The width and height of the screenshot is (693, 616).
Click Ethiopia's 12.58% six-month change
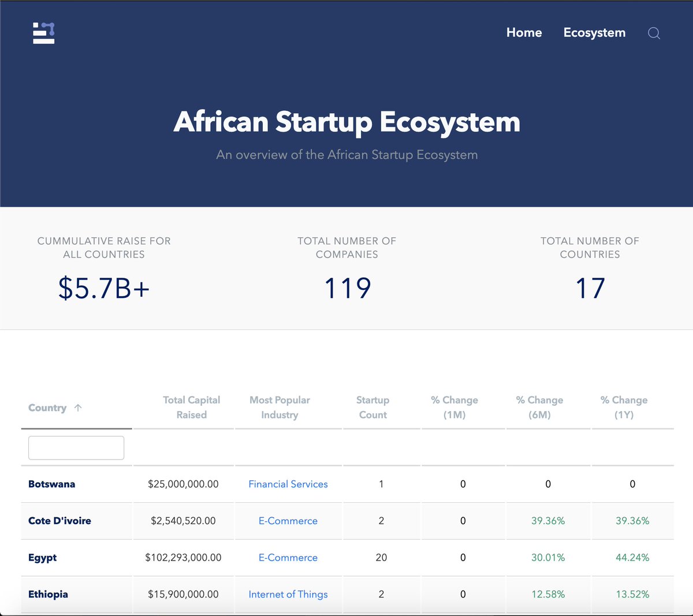tap(548, 594)
